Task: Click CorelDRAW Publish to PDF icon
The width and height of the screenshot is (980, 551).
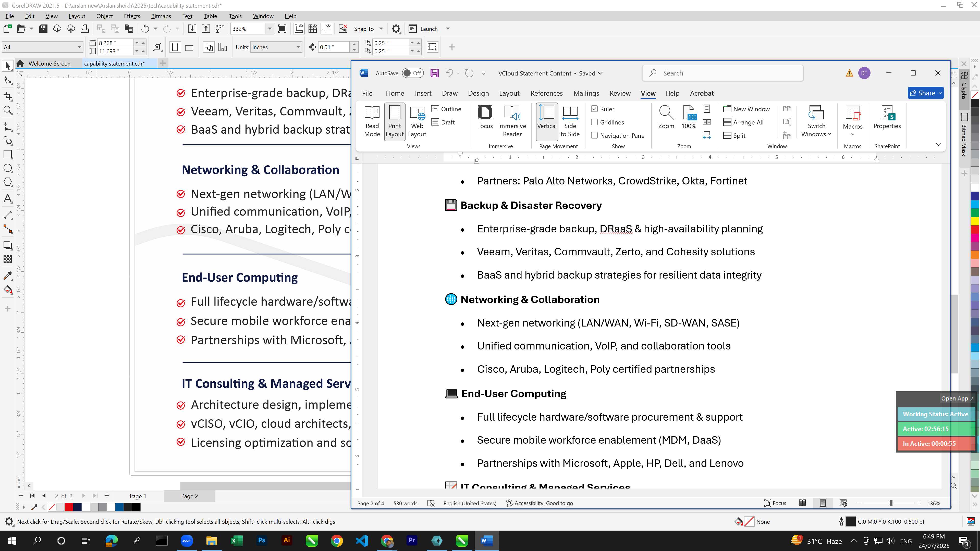Action: pyautogui.click(x=219, y=29)
